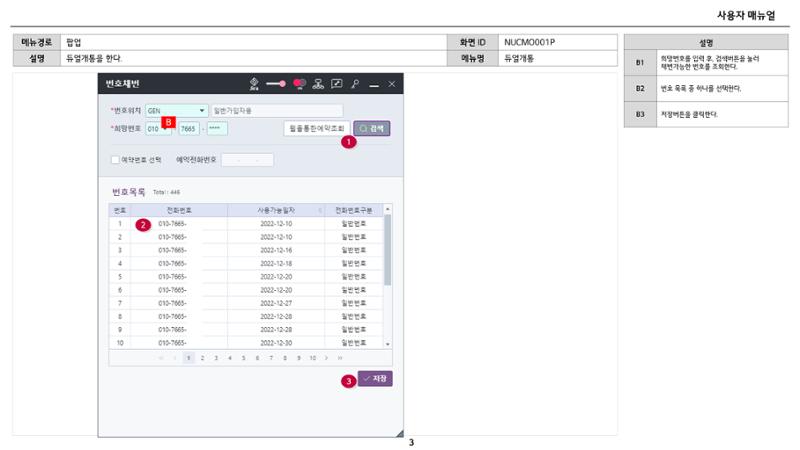
Task: Go to page 10 of the number list
Action: [x=313, y=358]
